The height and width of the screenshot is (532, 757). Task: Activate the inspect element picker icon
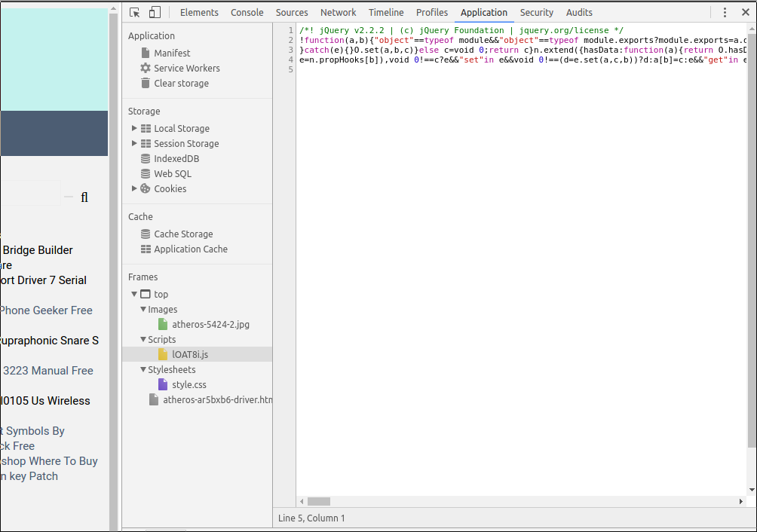(x=135, y=13)
